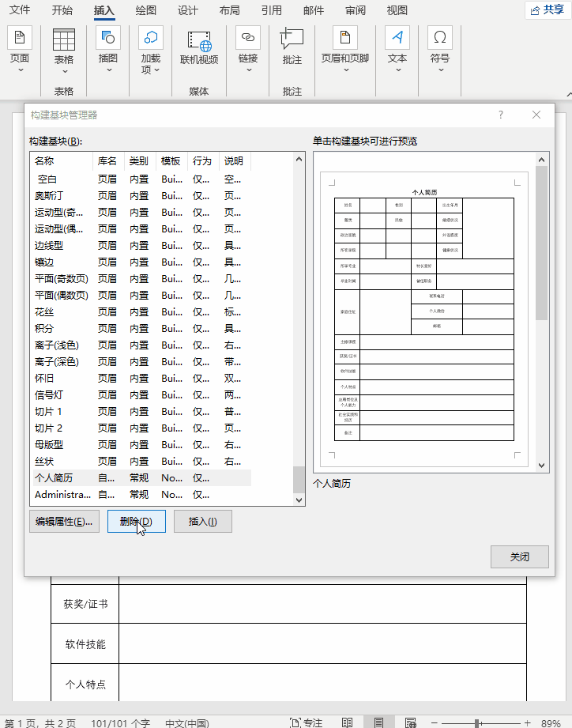Sort list by 模板 column header
Screen dimensions: 572x728
pos(171,161)
